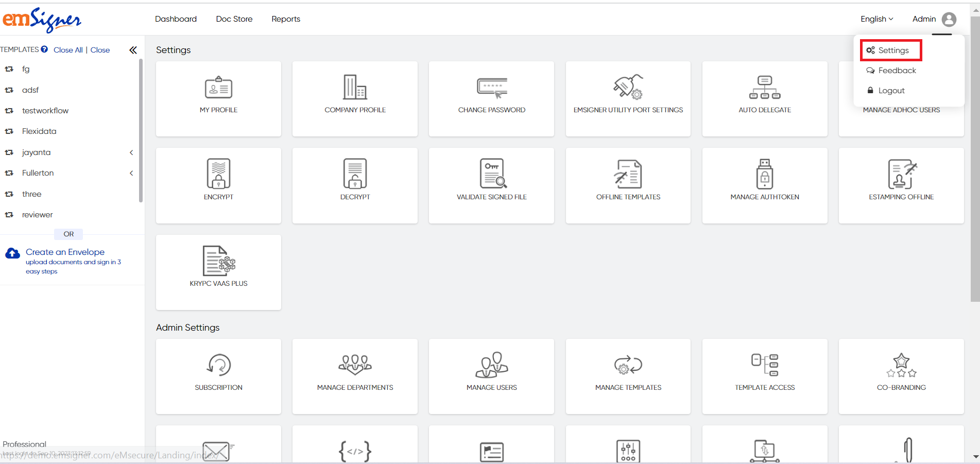Switch to the Doc Store tab
The image size is (980, 464).
(x=234, y=19)
